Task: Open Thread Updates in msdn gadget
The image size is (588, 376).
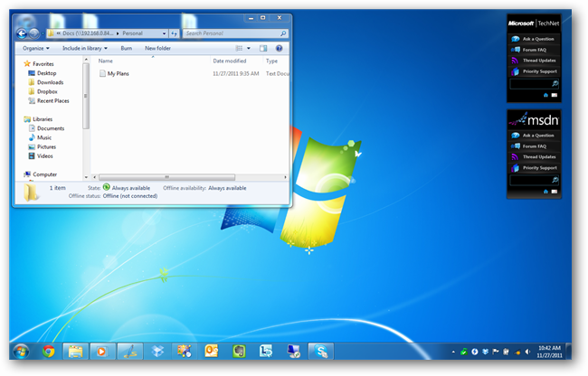Action: [534, 157]
